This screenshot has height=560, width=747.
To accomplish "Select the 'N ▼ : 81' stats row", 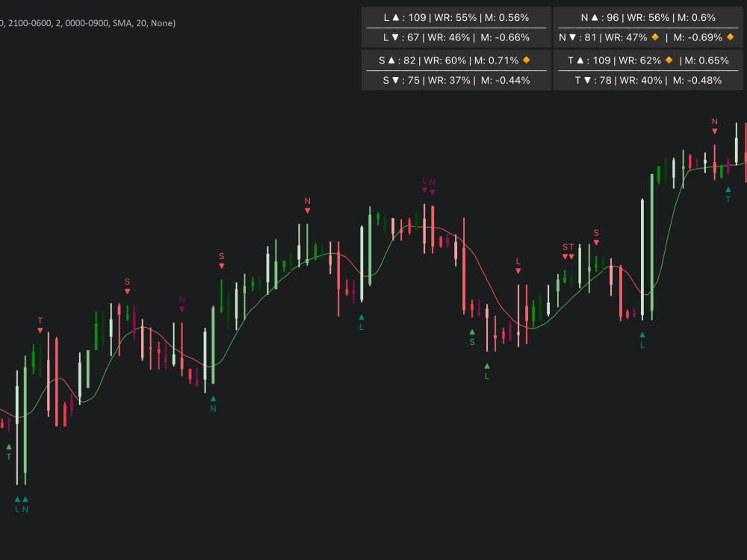I will pyautogui.click(x=648, y=37).
